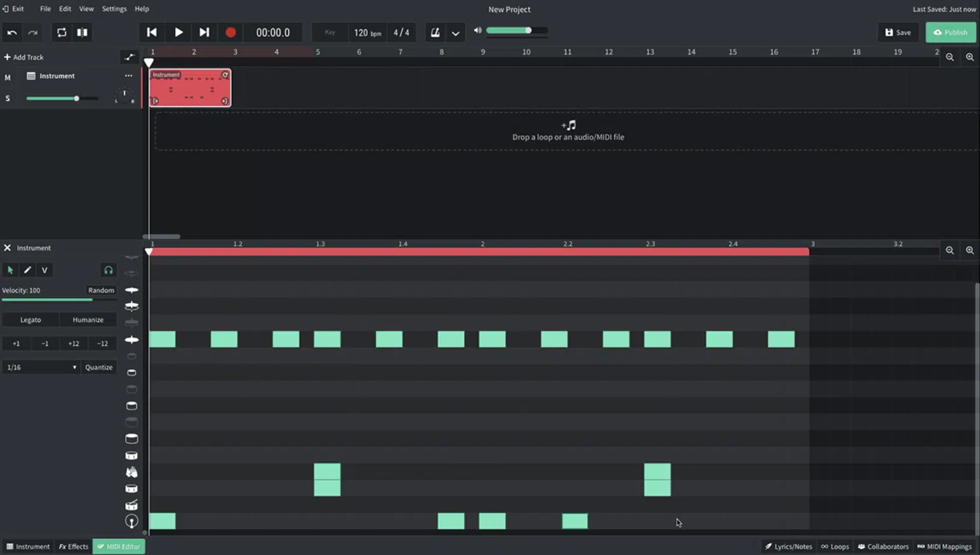
Task: Zoom out the arrangement timeline
Action: pos(950,57)
